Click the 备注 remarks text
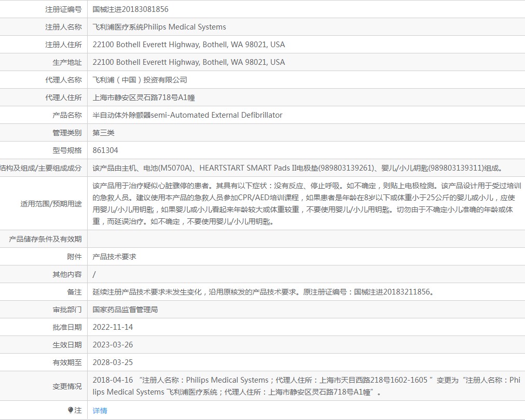Image resolution: width=525 pixels, height=420 pixels. pos(264,292)
